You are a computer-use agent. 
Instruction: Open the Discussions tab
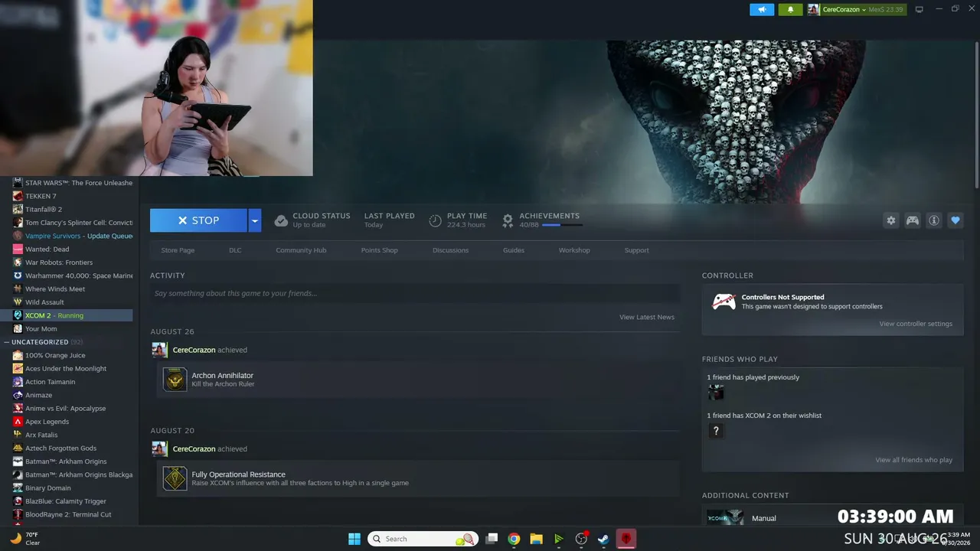coord(450,250)
